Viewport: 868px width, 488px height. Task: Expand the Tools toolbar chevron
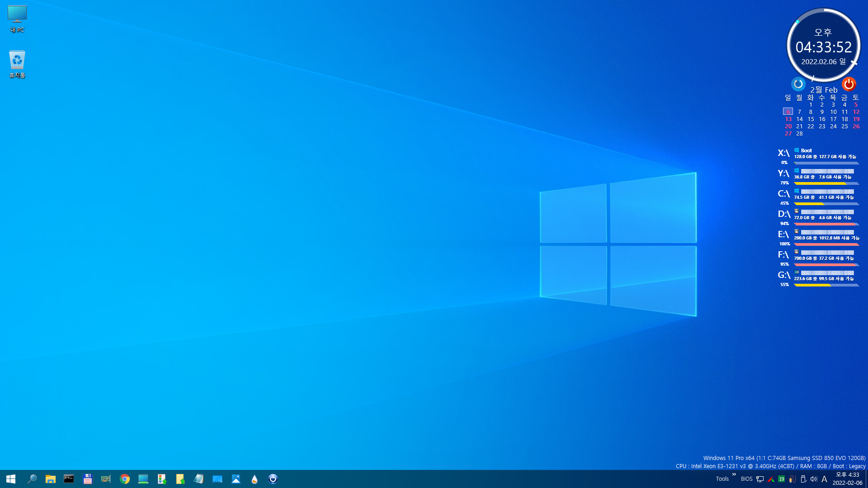(734, 474)
